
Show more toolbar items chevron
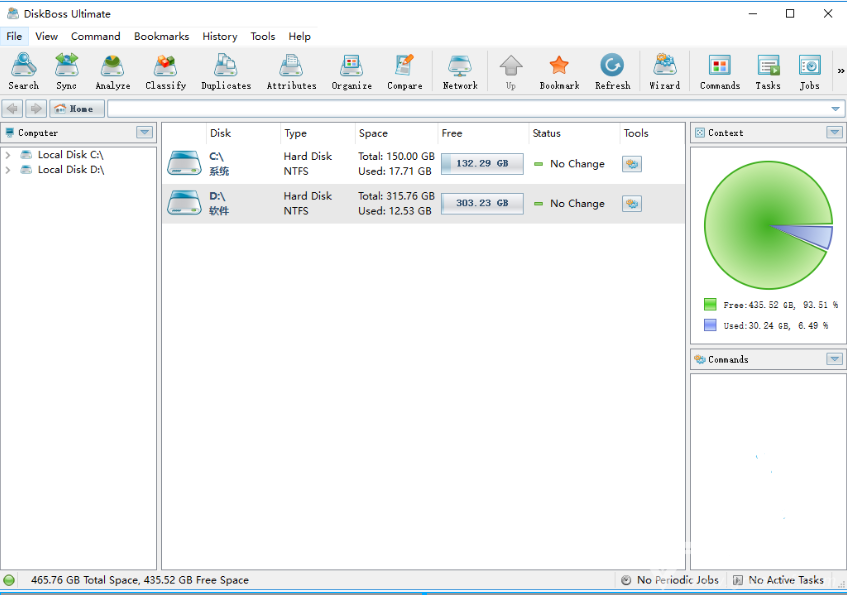click(841, 71)
